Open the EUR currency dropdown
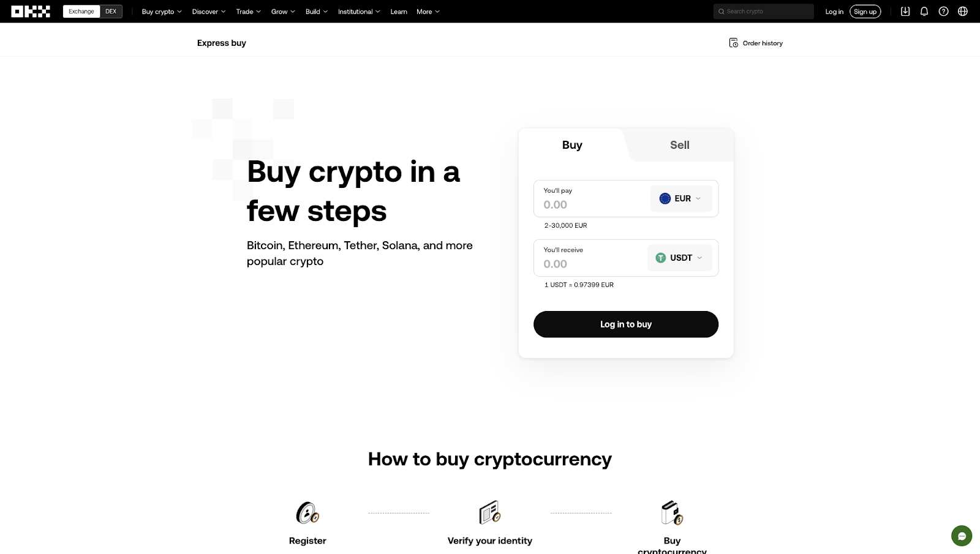980x554 pixels. point(680,198)
